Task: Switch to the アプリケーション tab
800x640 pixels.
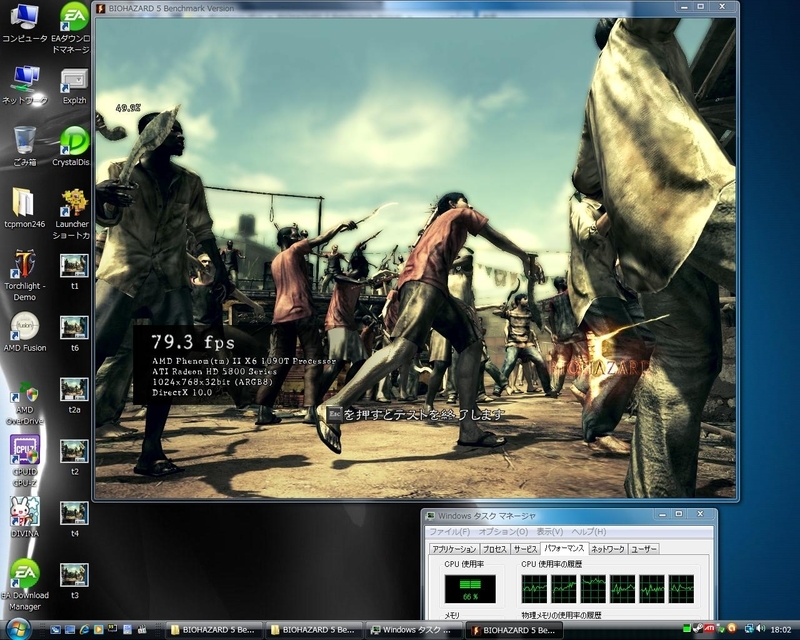Action: (x=454, y=549)
